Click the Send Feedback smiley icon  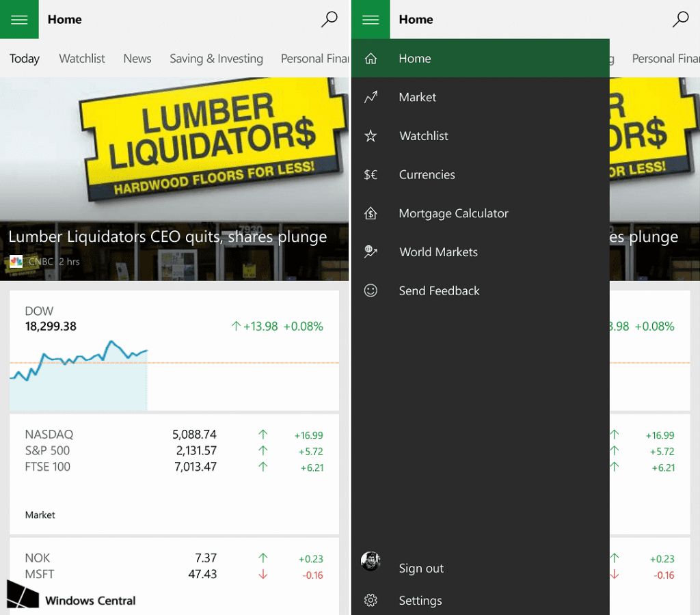[371, 290]
